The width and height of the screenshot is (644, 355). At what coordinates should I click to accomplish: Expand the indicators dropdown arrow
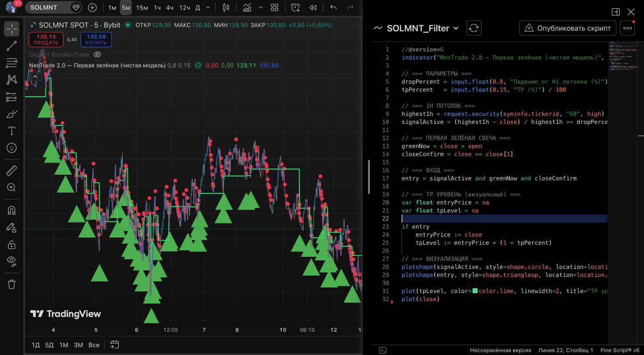(x=260, y=8)
